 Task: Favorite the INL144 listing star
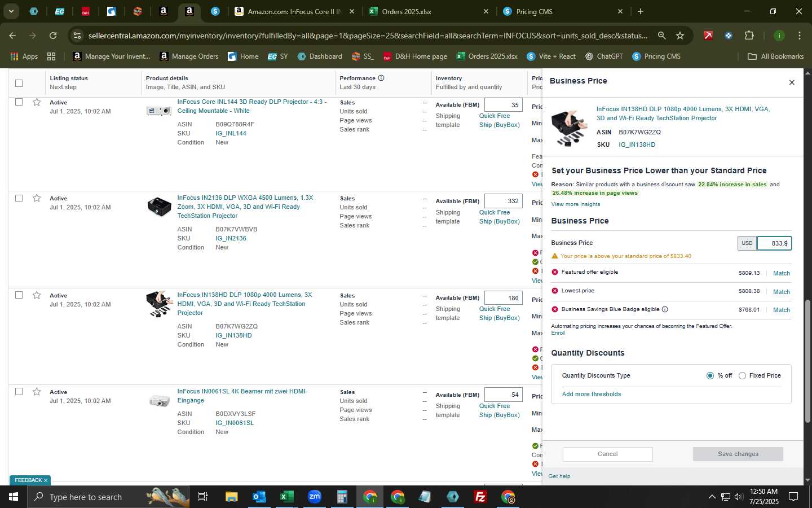pyautogui.click(x=37, y=102)
